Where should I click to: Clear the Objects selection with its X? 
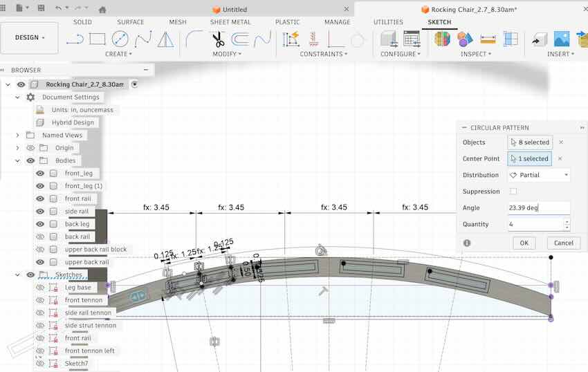[561, 142]
